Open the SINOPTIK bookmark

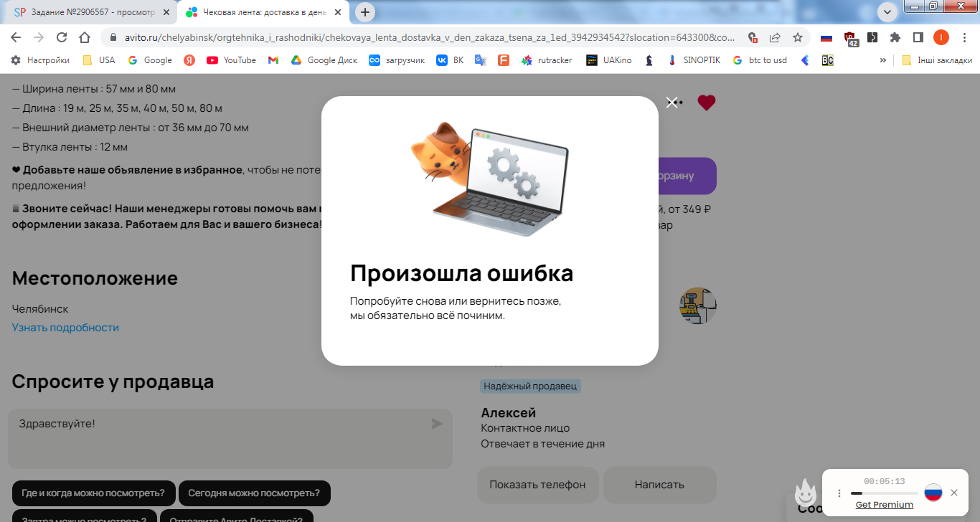[694, 60]
